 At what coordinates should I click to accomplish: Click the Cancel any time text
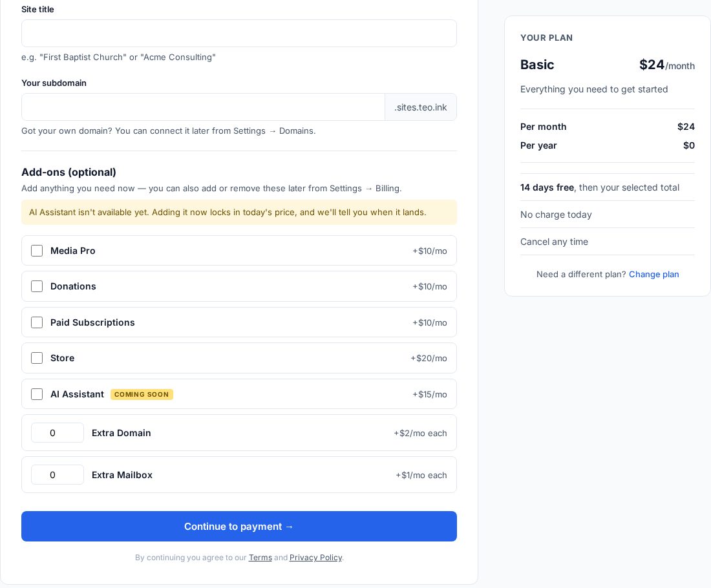[x=554, y=242]
